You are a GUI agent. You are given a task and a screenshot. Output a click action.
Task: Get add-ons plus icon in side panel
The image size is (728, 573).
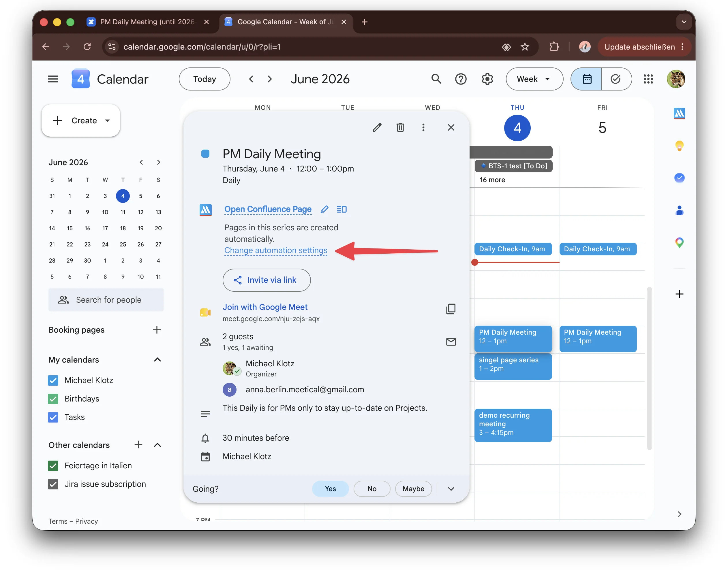coord(679,294)
